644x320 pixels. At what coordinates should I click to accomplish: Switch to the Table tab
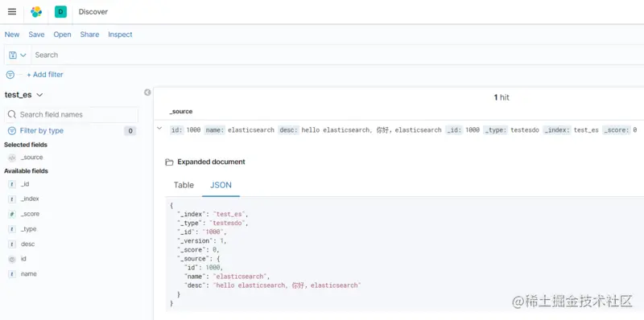[x=184, y=185]
